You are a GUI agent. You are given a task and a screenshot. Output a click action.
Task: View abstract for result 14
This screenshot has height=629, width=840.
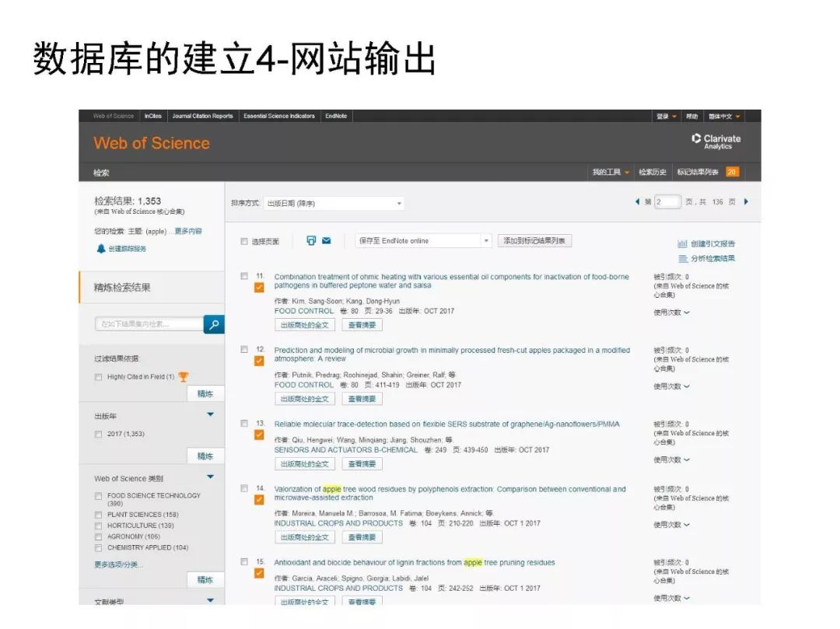pyautogui.click(x=362, y=537)
